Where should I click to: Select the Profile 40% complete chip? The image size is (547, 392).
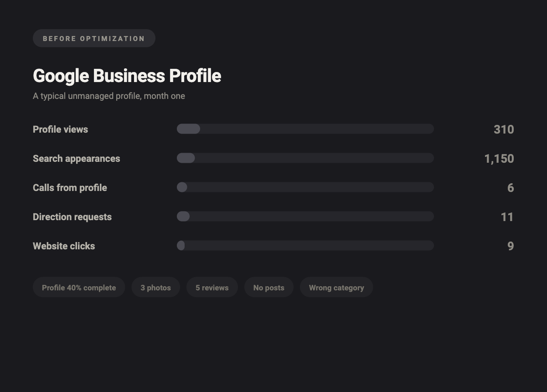[79, 288]
